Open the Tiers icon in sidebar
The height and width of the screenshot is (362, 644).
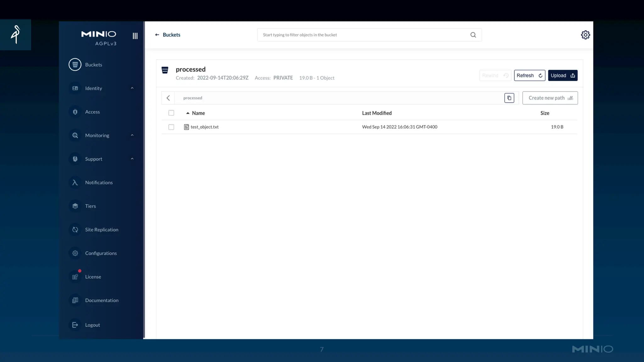point(75,206)
